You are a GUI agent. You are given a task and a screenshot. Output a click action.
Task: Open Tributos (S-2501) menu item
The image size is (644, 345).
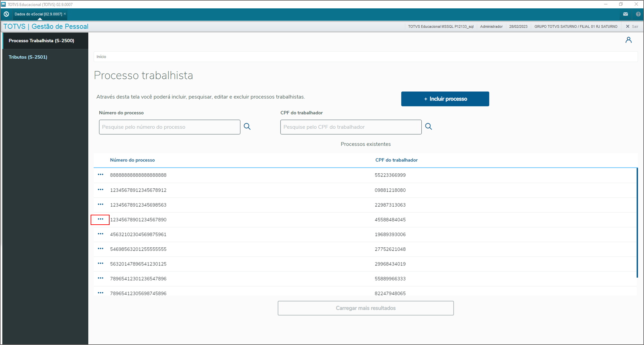45,57
